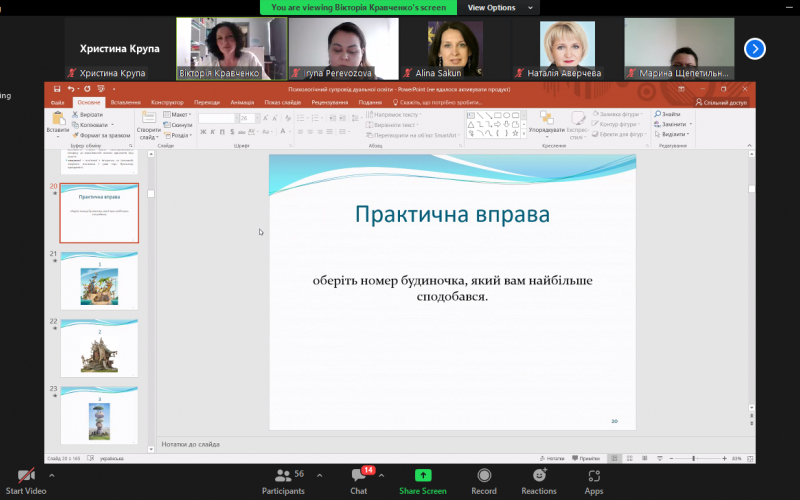The height and width of the screenshot is (500, 800).
Task: Expand the arrow next to Participants
Action: pos(319,476)
